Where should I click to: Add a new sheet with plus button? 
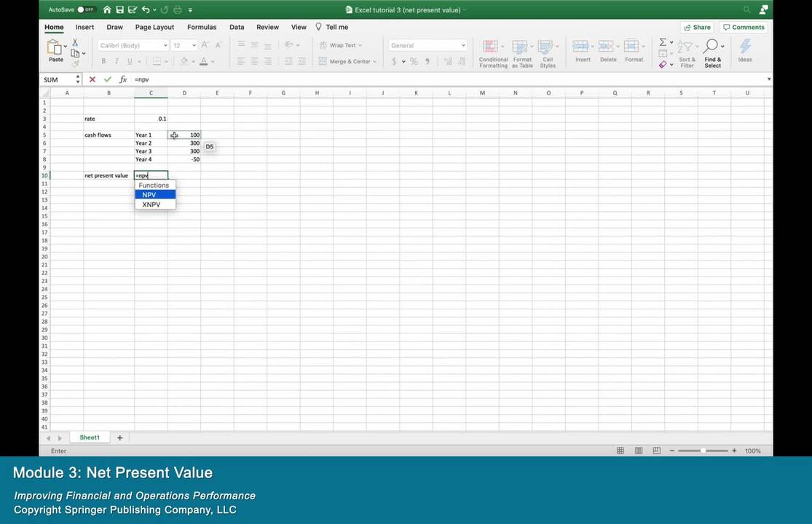click(x=120, y=437)
